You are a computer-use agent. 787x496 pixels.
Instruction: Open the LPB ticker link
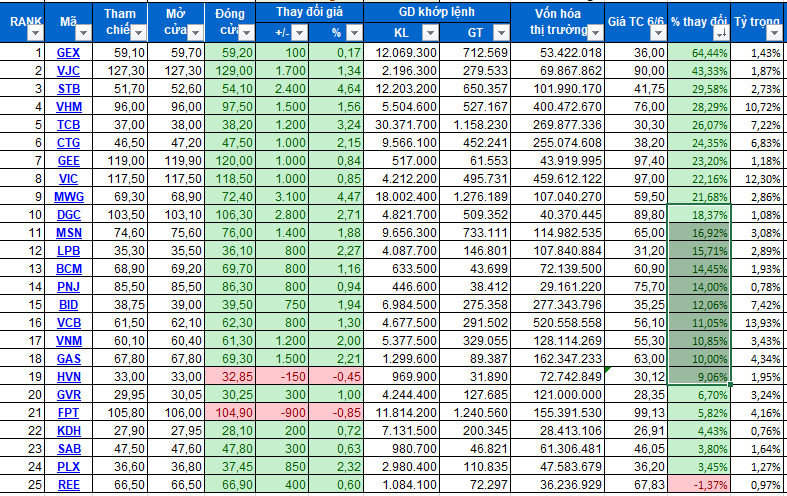[x=68, y=251]
